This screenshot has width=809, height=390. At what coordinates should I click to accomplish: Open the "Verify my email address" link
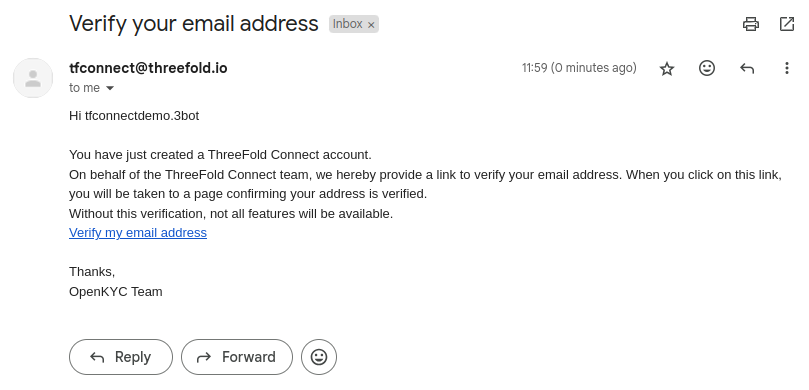pos(138,233)
